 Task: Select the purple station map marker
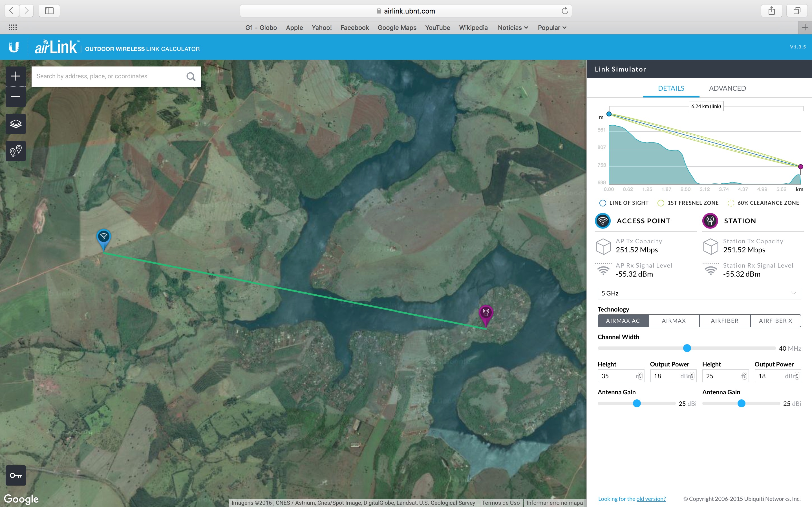[486, 313]
